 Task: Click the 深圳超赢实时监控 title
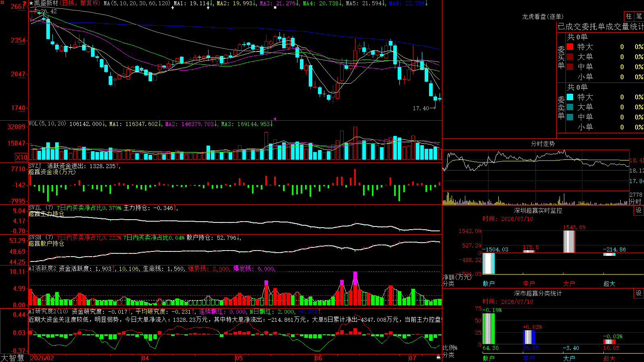(538, 210)
